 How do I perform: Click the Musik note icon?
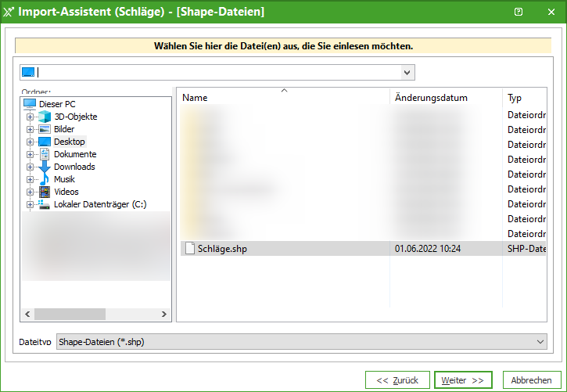45,179
